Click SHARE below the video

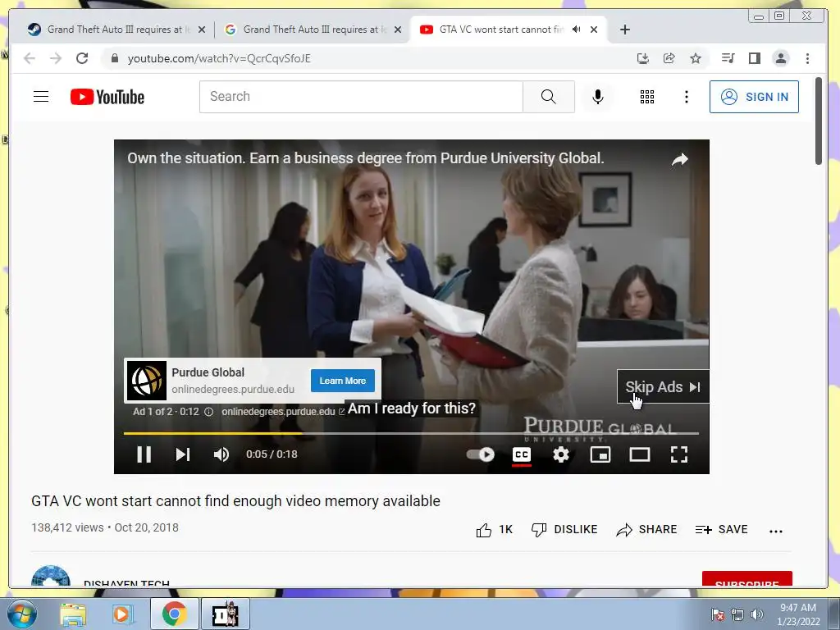click(x=646, y=530)
